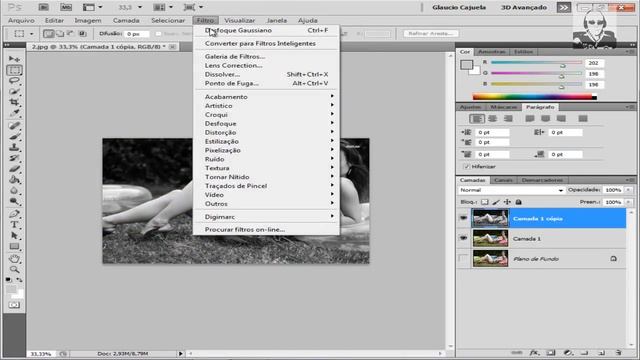Toggle lock transparent pixels
Screen dimensions: 640x360
[x=484, y=202]
